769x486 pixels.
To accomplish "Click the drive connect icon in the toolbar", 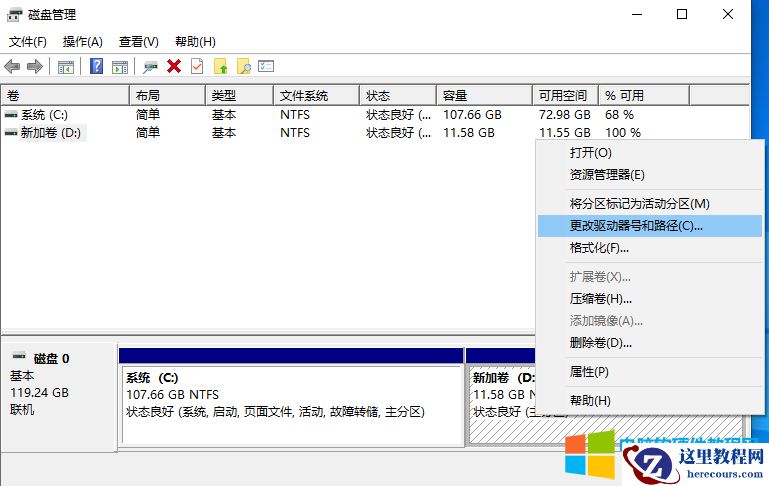I will click(150, 67).
